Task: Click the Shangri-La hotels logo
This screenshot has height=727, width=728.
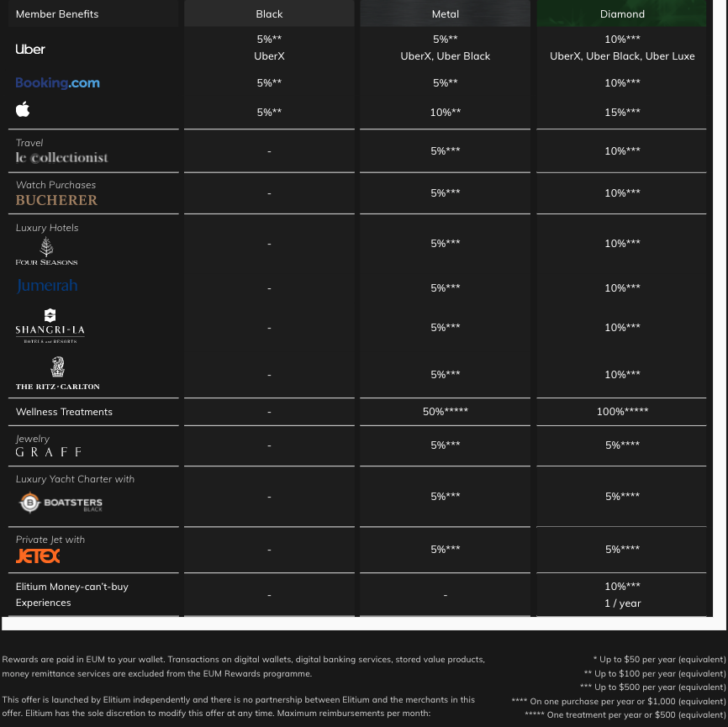Action: click(x=50, y=326)
